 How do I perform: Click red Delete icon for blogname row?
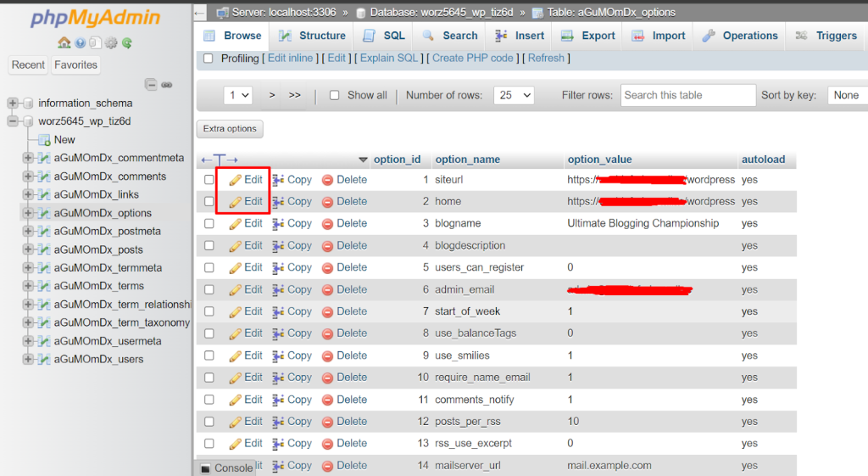click(x=327, y=224)
